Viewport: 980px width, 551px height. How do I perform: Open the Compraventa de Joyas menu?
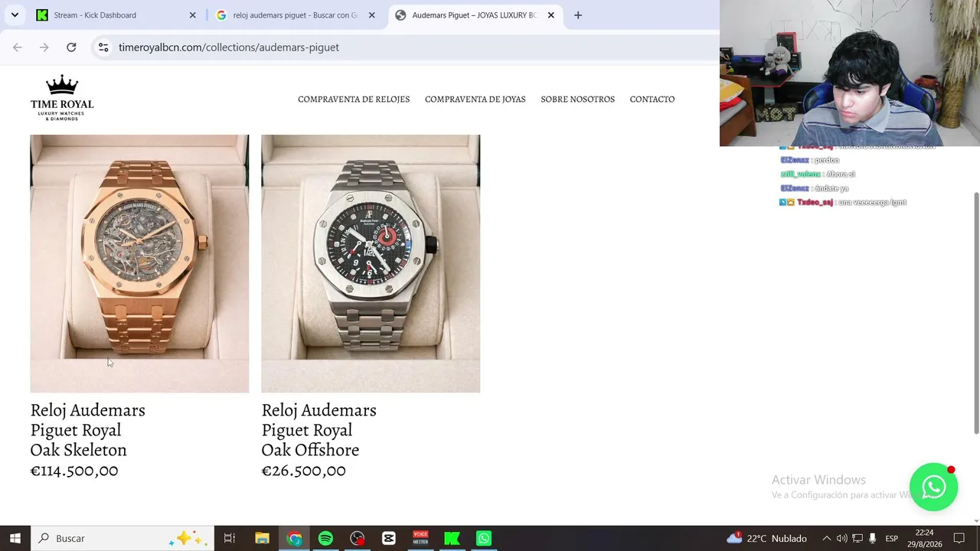click(475, 99)
